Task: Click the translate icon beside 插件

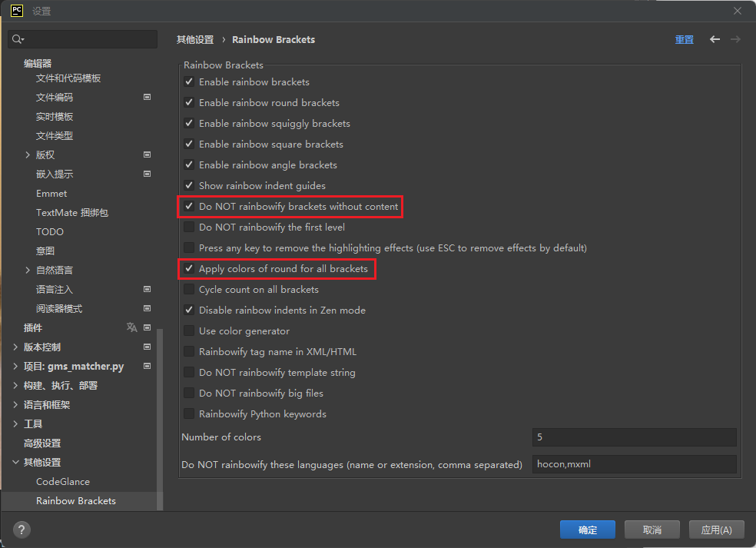Action: click(x=131, y=327)
